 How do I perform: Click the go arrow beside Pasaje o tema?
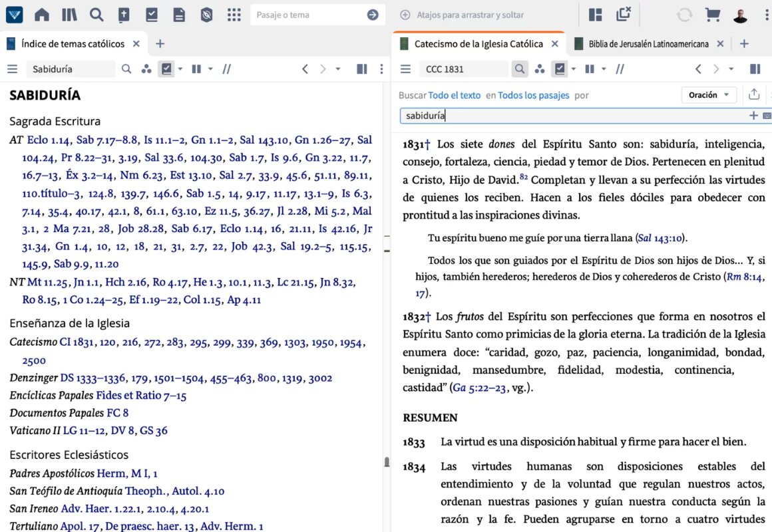373,15
